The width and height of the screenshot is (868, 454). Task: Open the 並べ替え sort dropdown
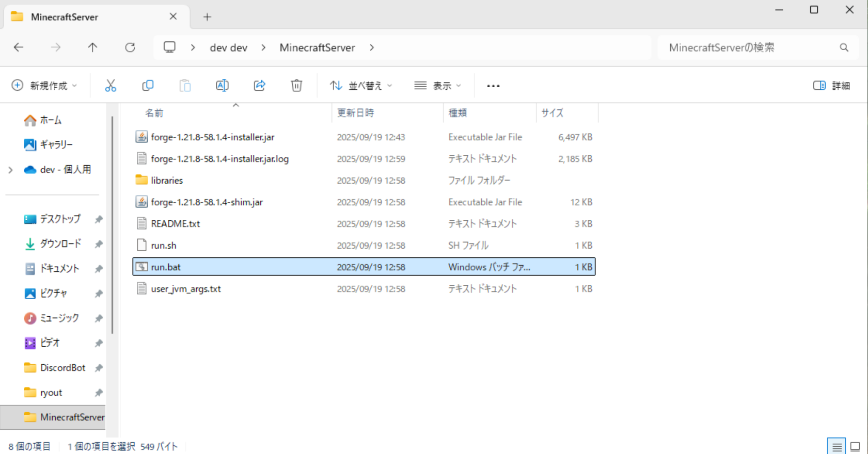click(x=361, y=86)
